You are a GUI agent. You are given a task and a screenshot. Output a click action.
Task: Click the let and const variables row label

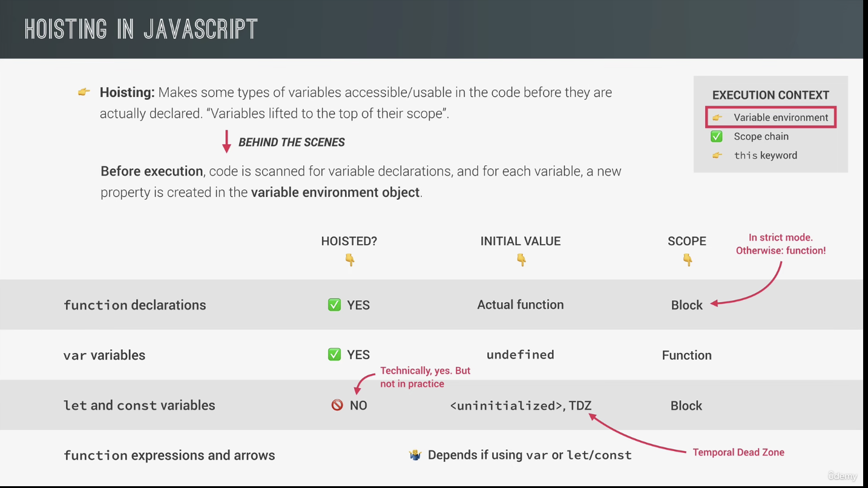(x=139, y=405)
